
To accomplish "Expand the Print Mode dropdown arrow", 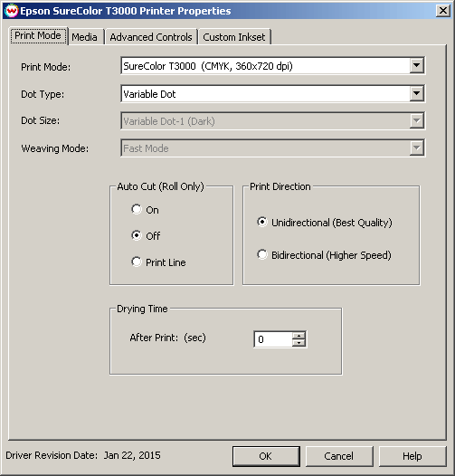I will pos(416,65).
